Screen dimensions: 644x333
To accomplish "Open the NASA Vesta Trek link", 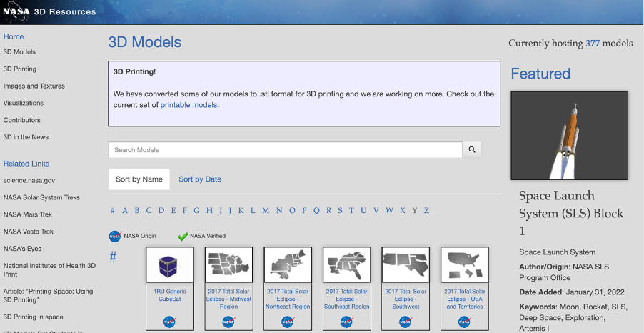I will (x=29, y=232).
